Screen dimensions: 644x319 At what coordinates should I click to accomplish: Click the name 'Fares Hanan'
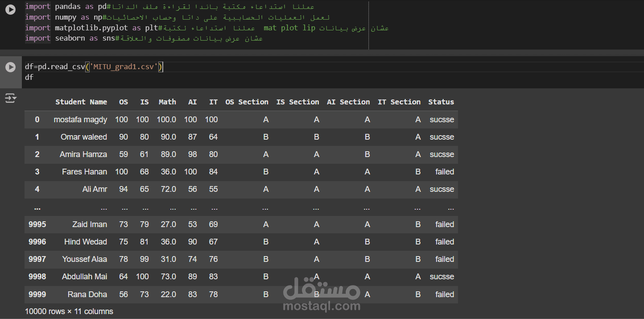pos(84,172)
